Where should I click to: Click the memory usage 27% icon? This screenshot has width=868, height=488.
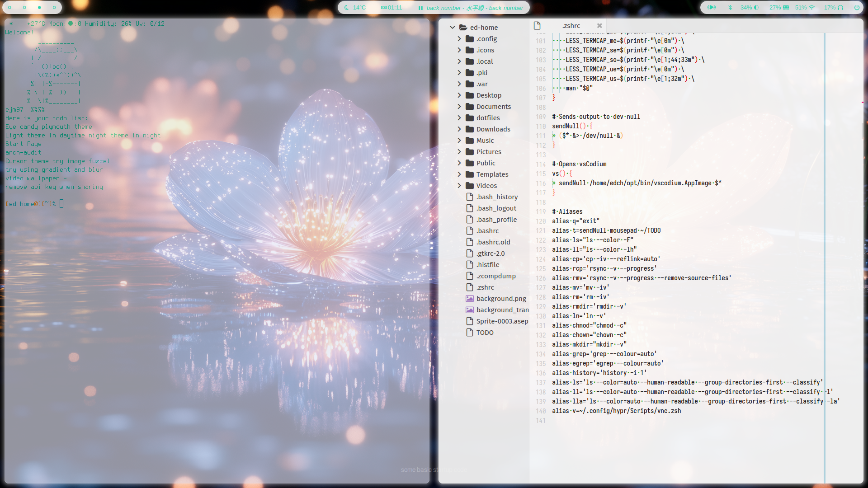coord(779,8)
